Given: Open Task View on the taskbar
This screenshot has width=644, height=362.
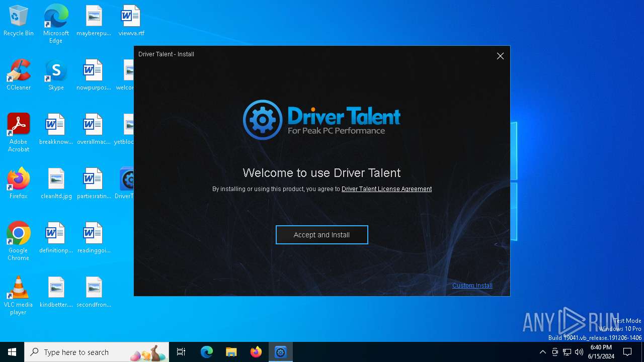Looking at the screenshot, I should coord(181,352).
